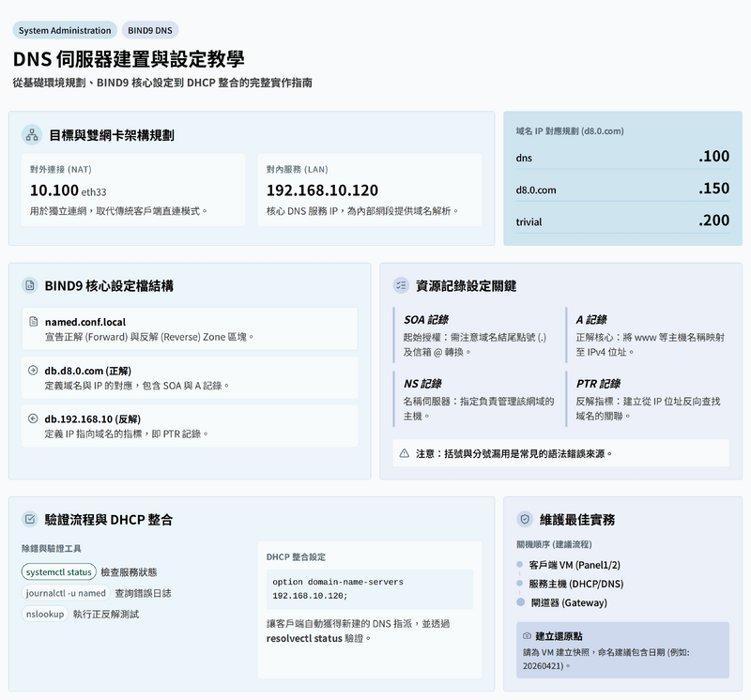
Task: Click the 閘道器 (Gateway) step marker
Action: point(520,602)
